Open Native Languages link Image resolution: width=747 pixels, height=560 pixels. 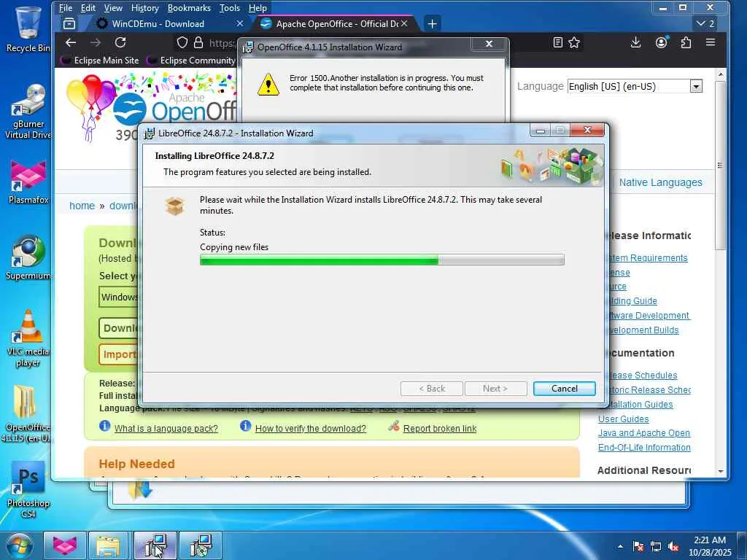pyautogui.click(x=660, y=182)
